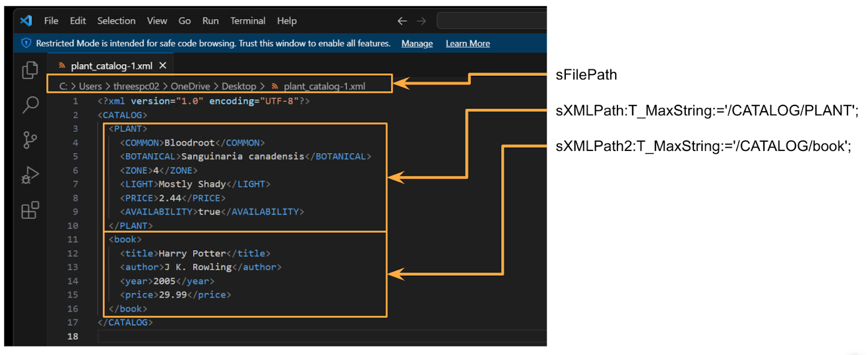
Task: Select the plant_catalog-1.xml editor tab
Action: [111, 66]
